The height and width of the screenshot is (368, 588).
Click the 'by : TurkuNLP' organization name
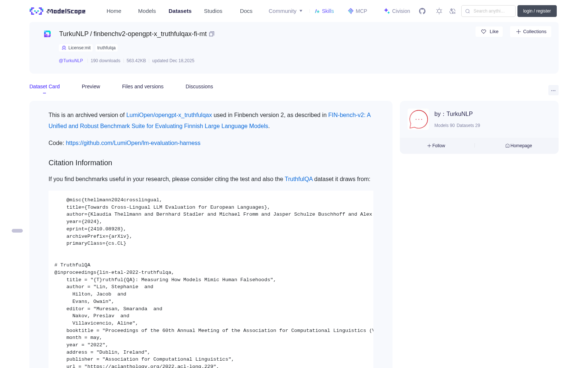(x=453, y=114)
